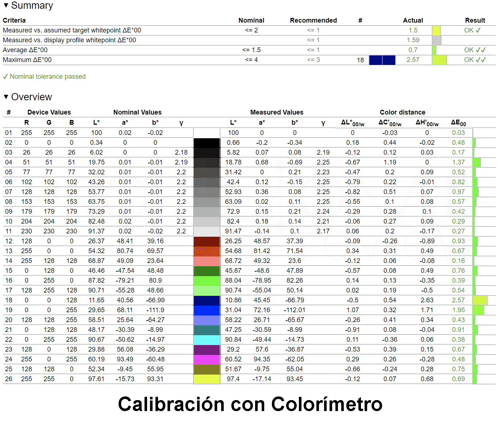The height and width of the screenshot is (422, 504).
Task: Click nominal L* value 97.61 in row 26
Action: pos(96,379)
